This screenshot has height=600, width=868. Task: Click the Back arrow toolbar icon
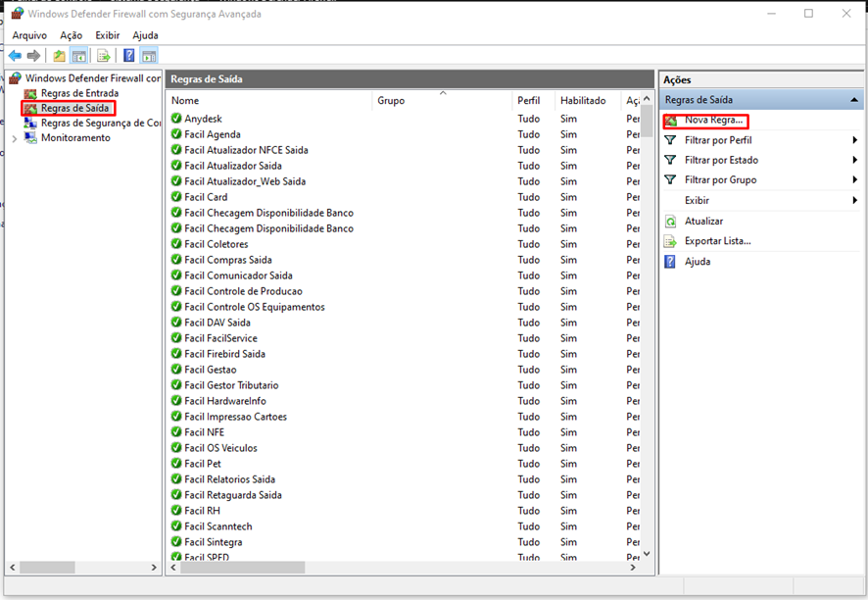[x=15, y=56]
